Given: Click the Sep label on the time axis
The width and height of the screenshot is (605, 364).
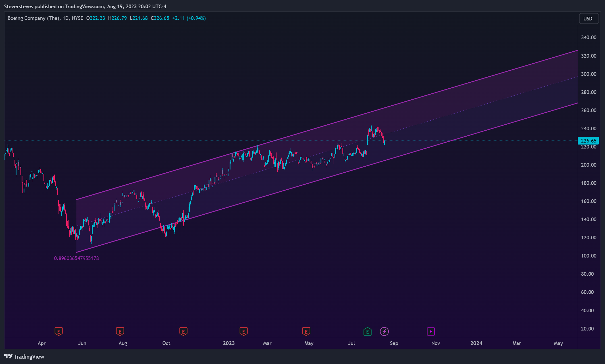Looking at the screenshot, I should [394, 343].
